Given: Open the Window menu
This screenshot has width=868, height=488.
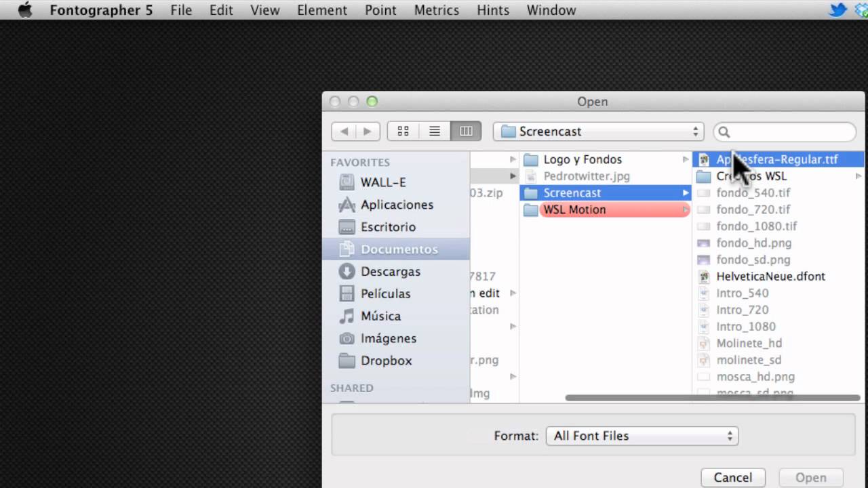Looking at the screenshot, I should click(551, 10).
